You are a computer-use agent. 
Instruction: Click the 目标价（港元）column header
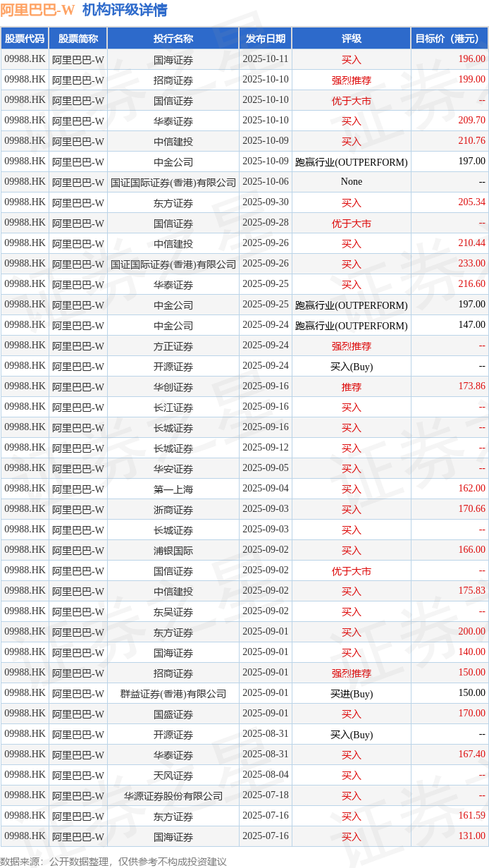pyautogui.click(x=450, y=39)
